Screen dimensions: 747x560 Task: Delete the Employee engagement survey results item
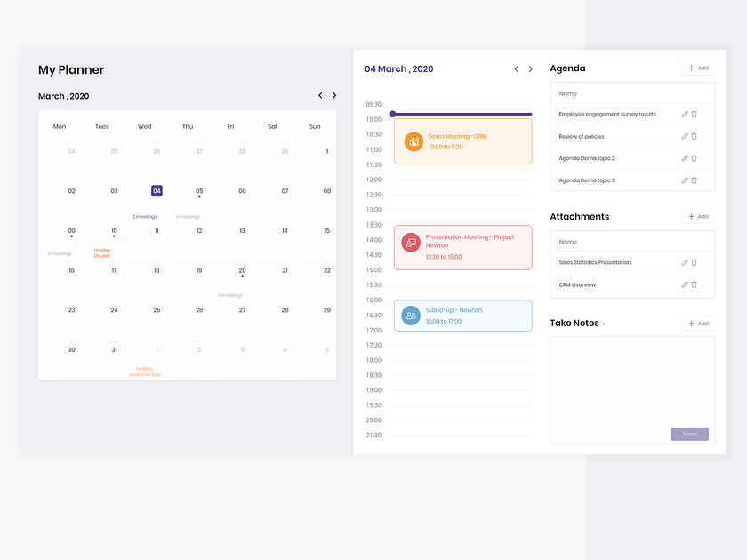[x=694, y=114]
